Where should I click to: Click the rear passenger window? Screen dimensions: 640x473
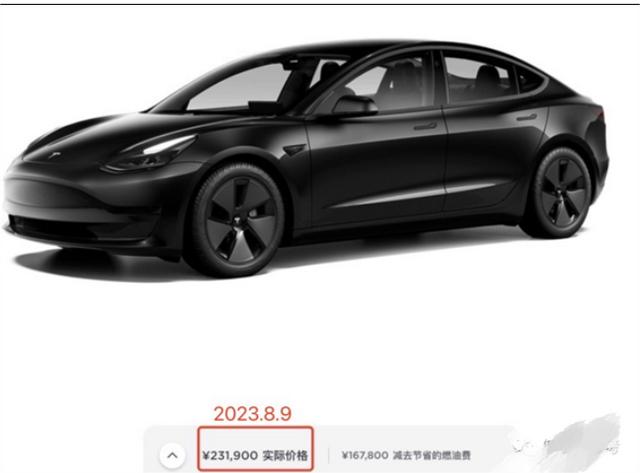(478, 80)
